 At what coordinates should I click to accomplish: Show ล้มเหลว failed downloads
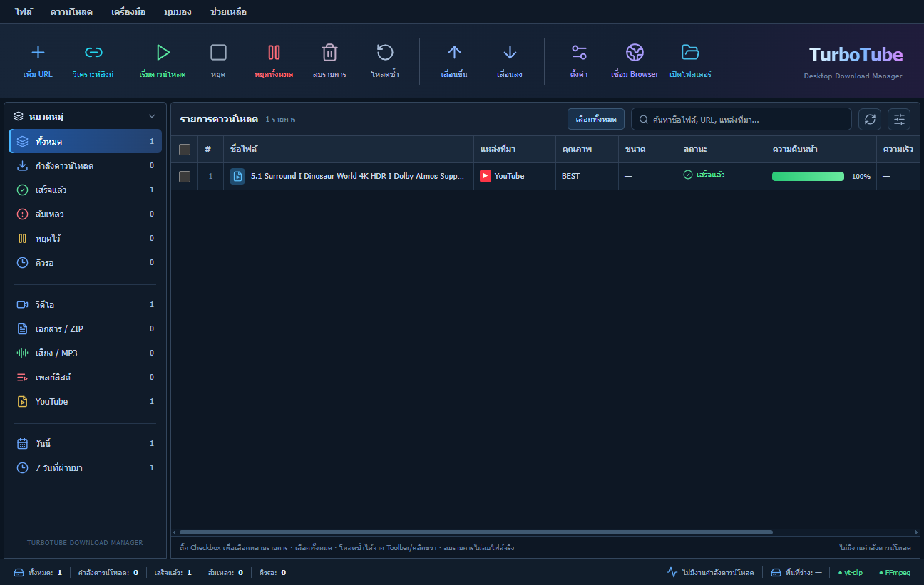coord(86,214)
